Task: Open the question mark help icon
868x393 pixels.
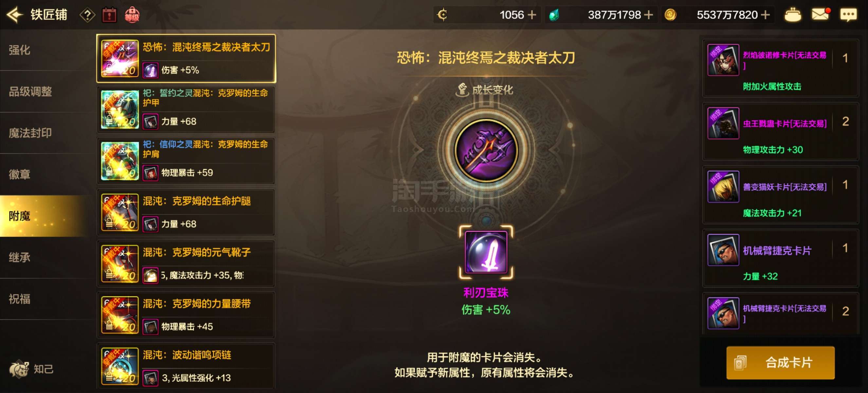Action: click(87, 15)
